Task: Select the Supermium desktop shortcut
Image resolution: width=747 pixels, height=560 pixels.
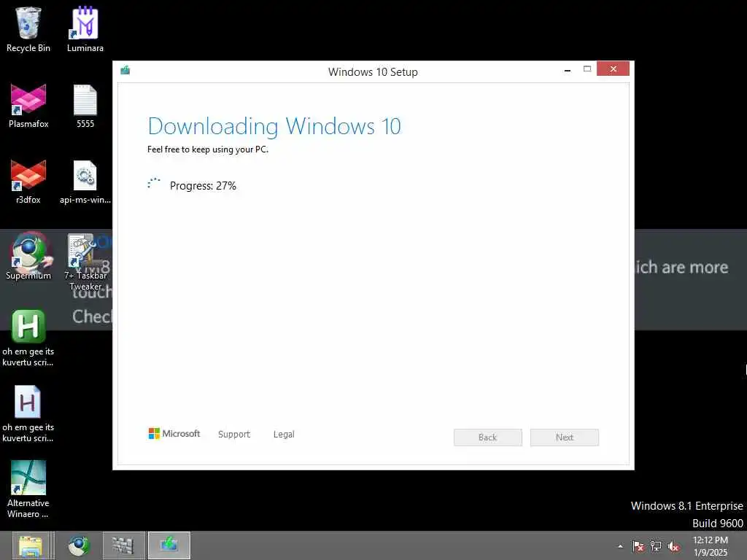Action: [x=28, y=256]
